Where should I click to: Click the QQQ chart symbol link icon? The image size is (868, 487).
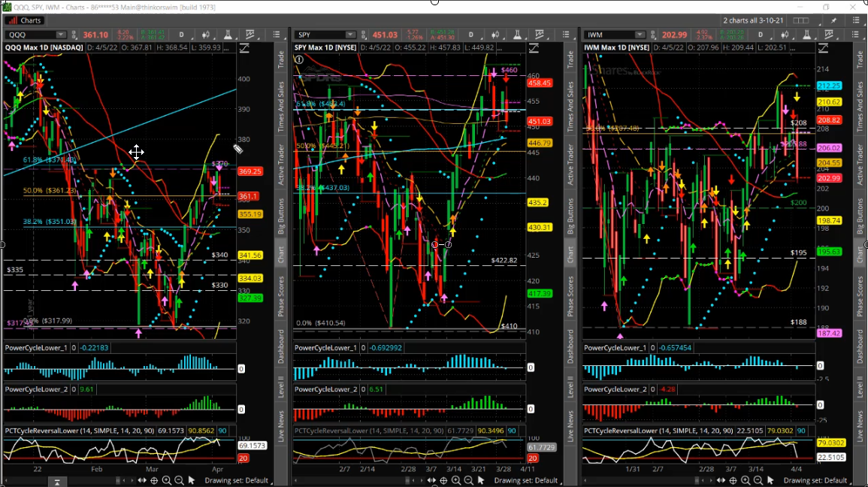(x=74, y=35)
